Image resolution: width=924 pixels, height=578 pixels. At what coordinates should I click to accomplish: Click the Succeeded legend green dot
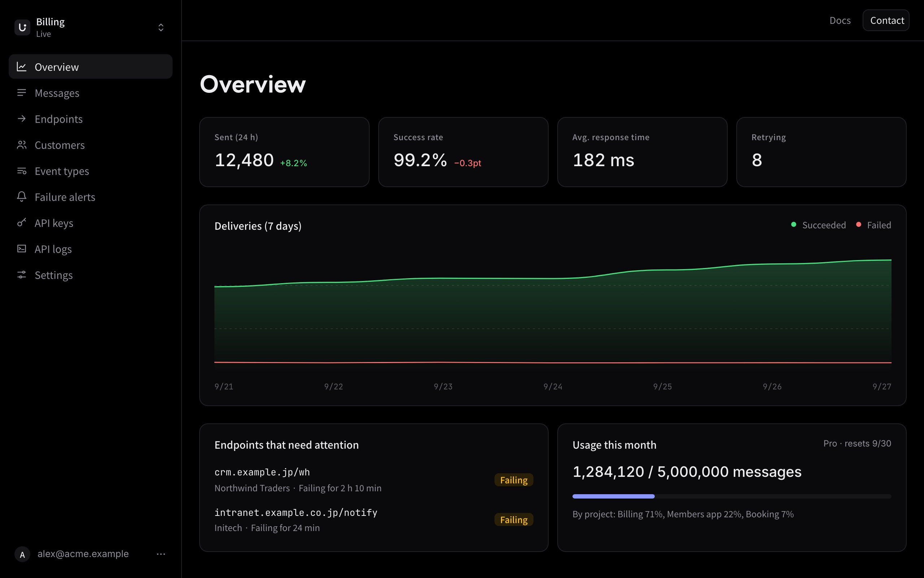pos(794,225)
